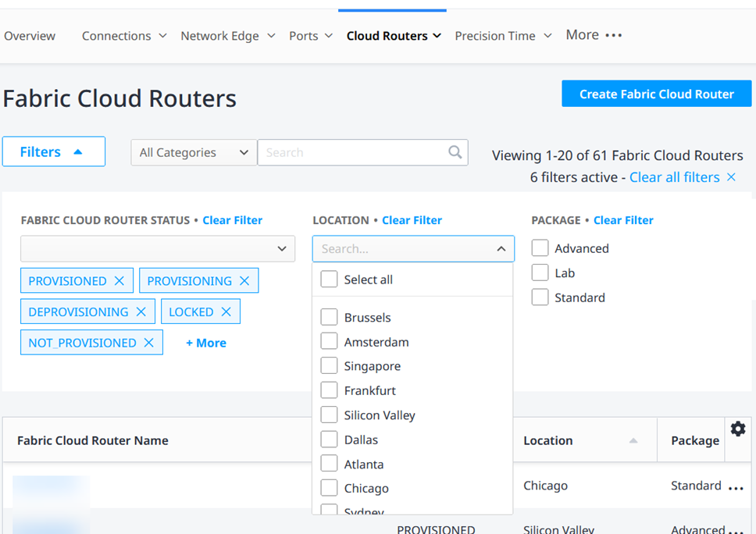Collapse the Filters panel
Viewport: 756px width, 534px height.
pos(54,151)
